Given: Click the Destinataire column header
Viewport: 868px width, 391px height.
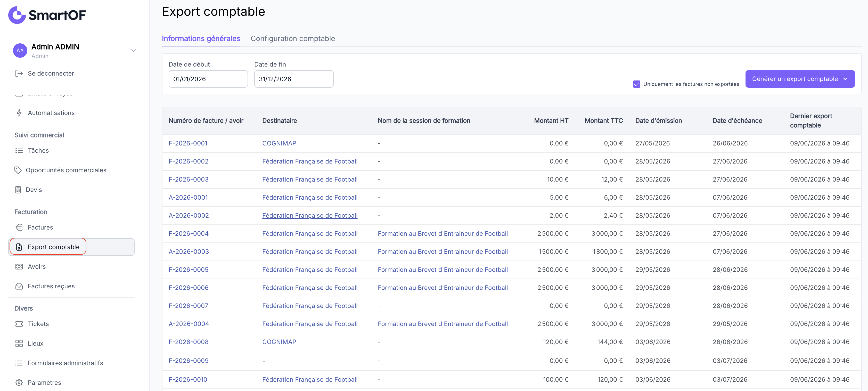Looking at the screenshot, I should (279, 121).
